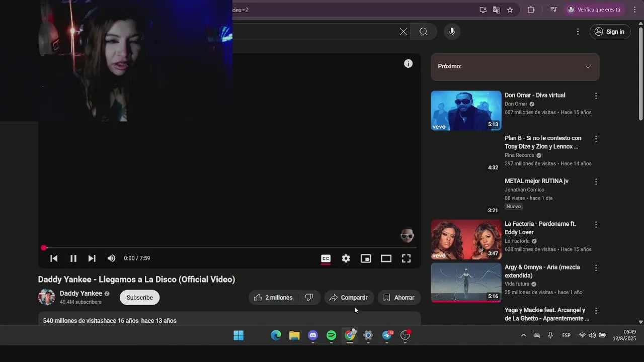
Task: Open options for La Factoria - Perdoname
Action: 596,224
